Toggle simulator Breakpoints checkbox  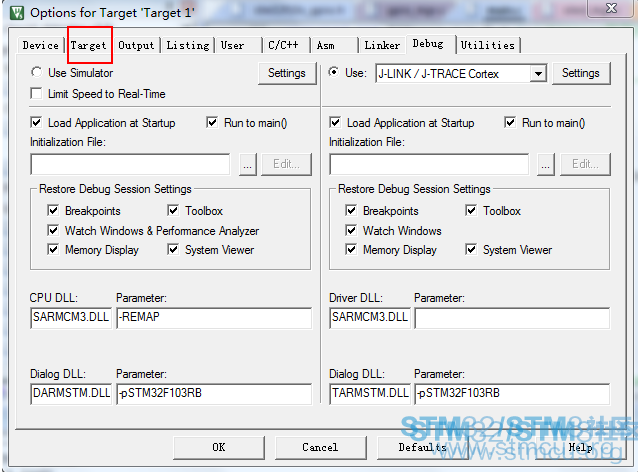pyautogui.click(x=53, y=210)
